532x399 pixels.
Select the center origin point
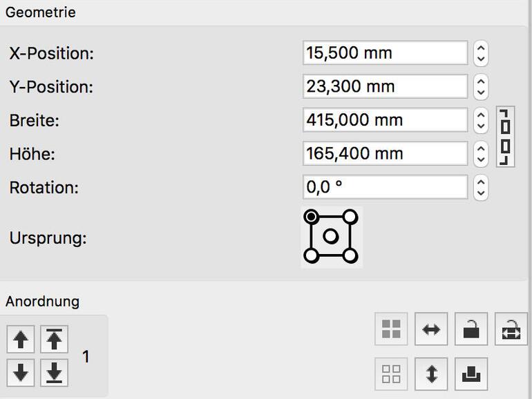click(330, 237)
